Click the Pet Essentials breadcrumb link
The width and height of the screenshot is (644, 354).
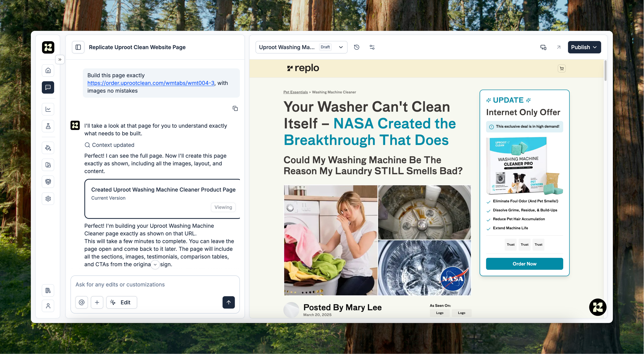(296, 92)
